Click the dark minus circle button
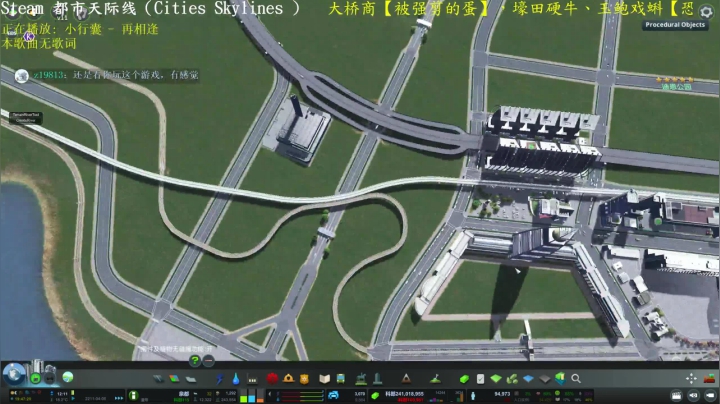The image size is (720, 404). coord(208,361)
